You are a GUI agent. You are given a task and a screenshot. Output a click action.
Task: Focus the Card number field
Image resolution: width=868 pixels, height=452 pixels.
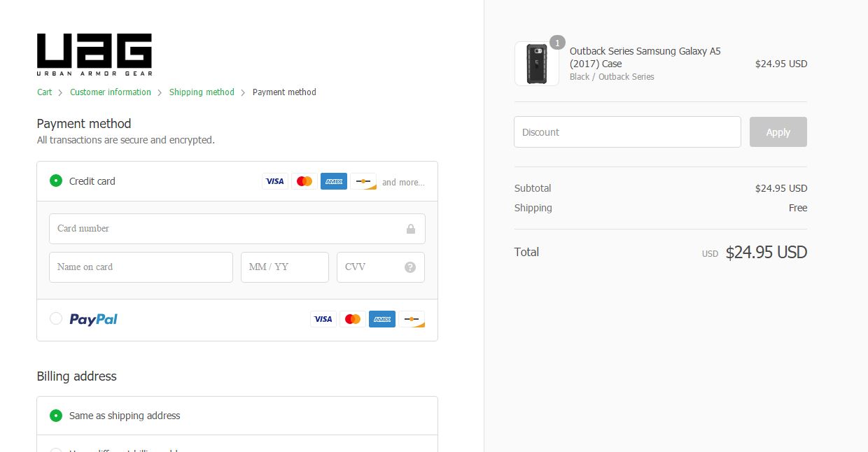coord(237,229)
